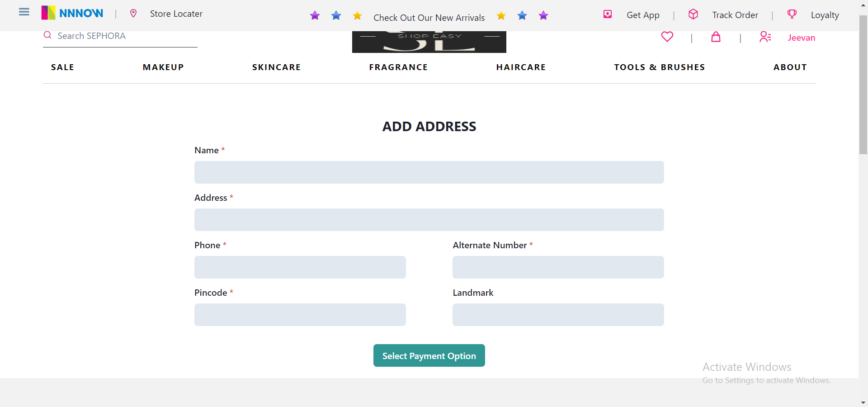This screenshot has width=868, height=407.
Task: Open the TOOLS & BRUSHES menu
Action: (x=659, y=67)
